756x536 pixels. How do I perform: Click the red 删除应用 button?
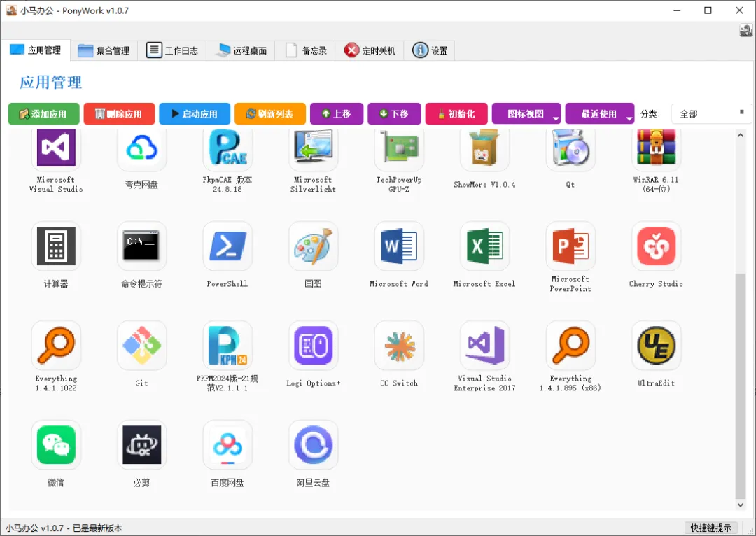(x=119, y=114)
